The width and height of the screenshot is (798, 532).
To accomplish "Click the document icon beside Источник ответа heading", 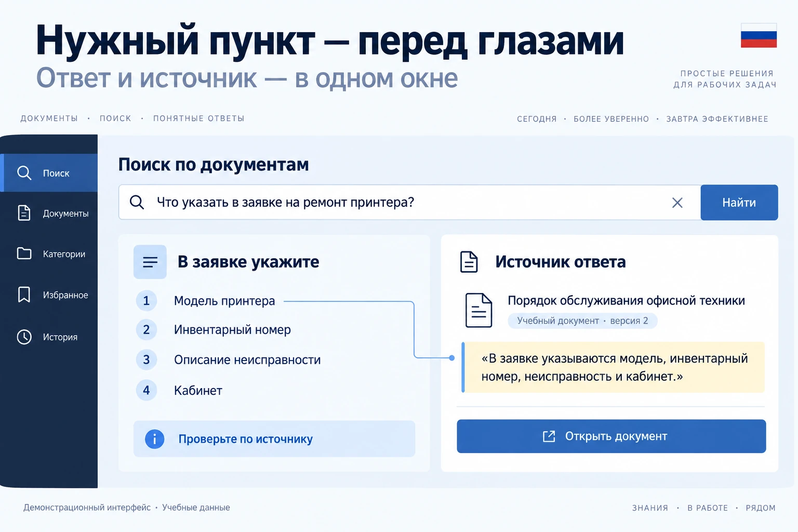I will (x=469, y=262).
